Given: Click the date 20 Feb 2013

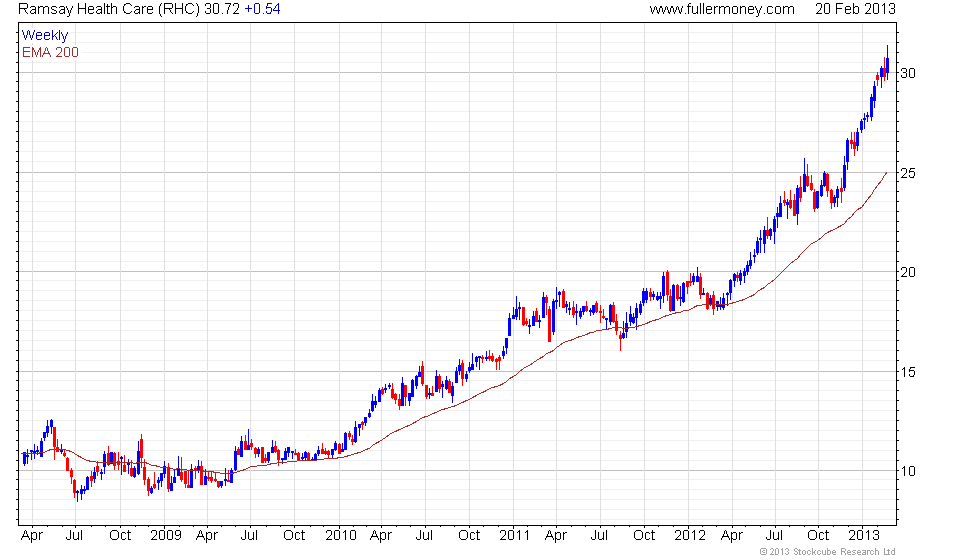Looking at the screenshot, I should 855,9.
